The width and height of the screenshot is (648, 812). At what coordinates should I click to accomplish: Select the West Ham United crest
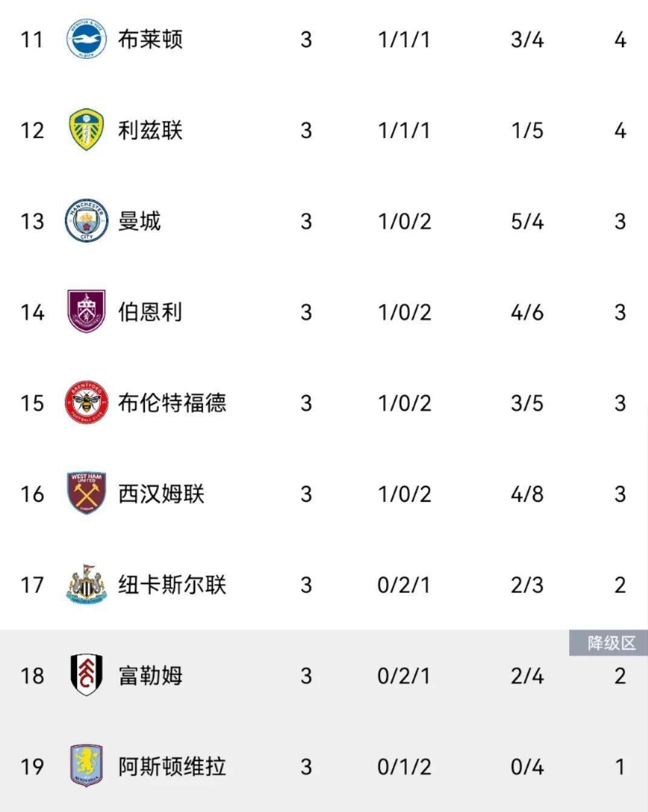tap(87, 493)
